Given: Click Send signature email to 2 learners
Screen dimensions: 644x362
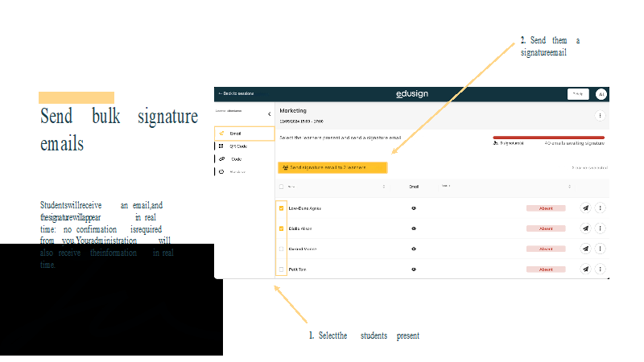Looking at the screenshot, I should pos(332,167).
